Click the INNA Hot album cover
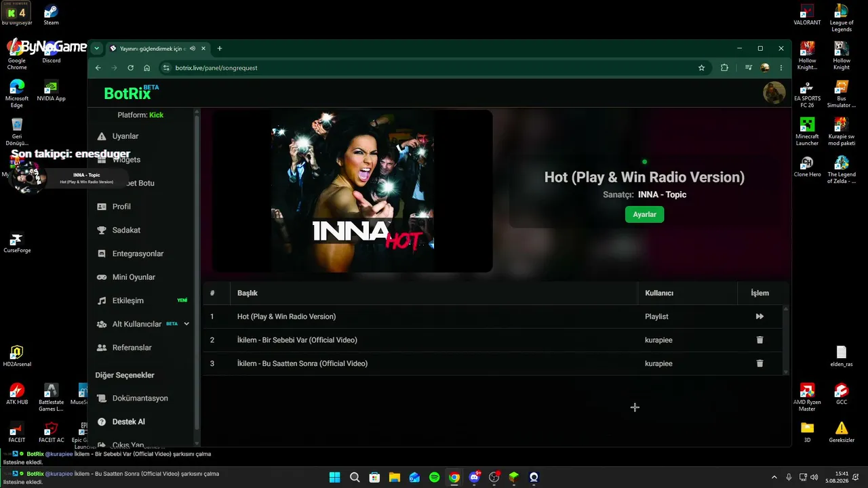This screenshot has width=868, height=488. coord(353,191)
